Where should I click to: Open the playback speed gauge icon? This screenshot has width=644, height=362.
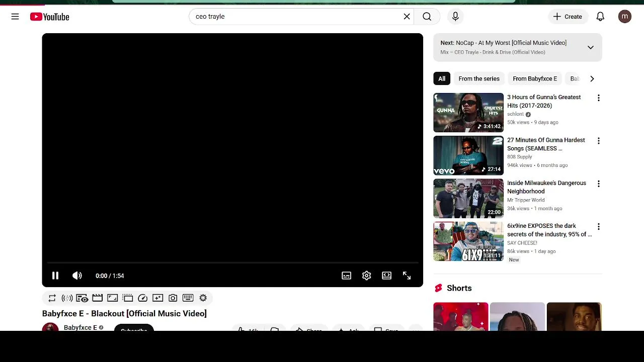[x=142, y=298]
